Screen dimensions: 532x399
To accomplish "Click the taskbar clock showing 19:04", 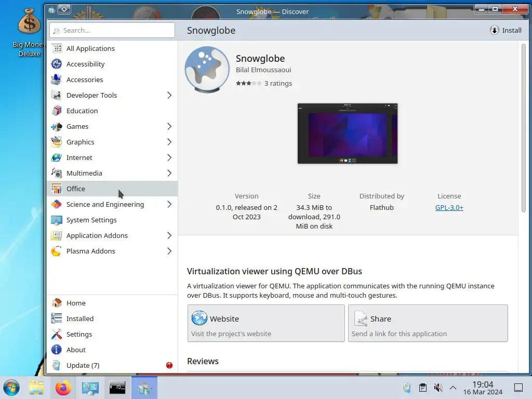I will click(483, 388).
